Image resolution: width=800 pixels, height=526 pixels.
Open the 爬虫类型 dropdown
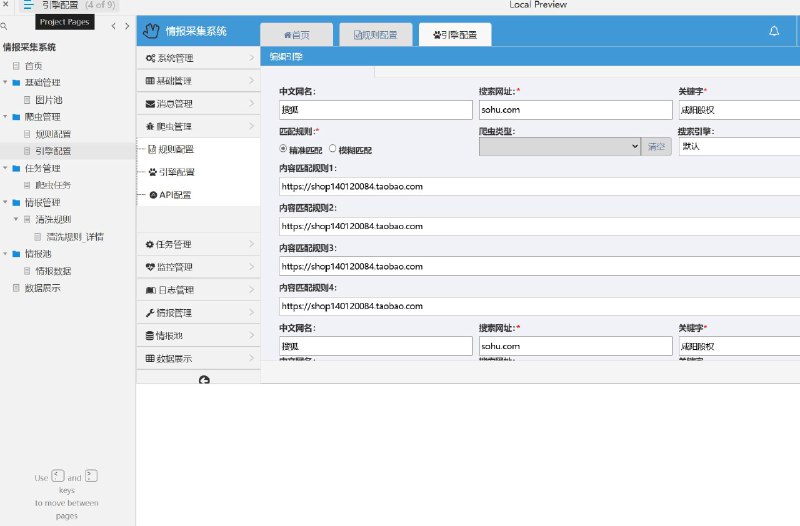560,146
